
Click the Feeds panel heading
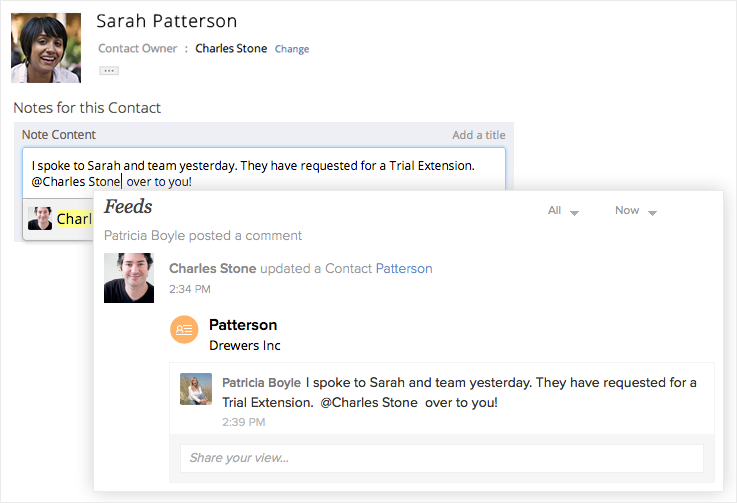[128, 206]
